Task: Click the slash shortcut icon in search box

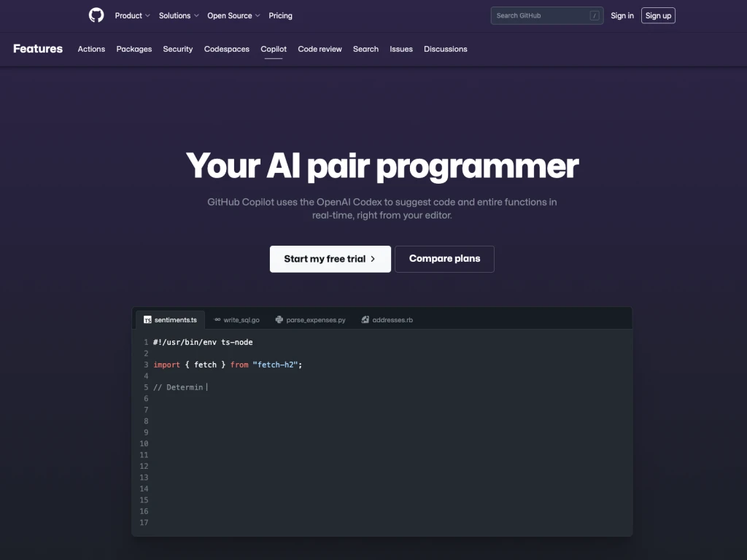Action: coord(594,16)
